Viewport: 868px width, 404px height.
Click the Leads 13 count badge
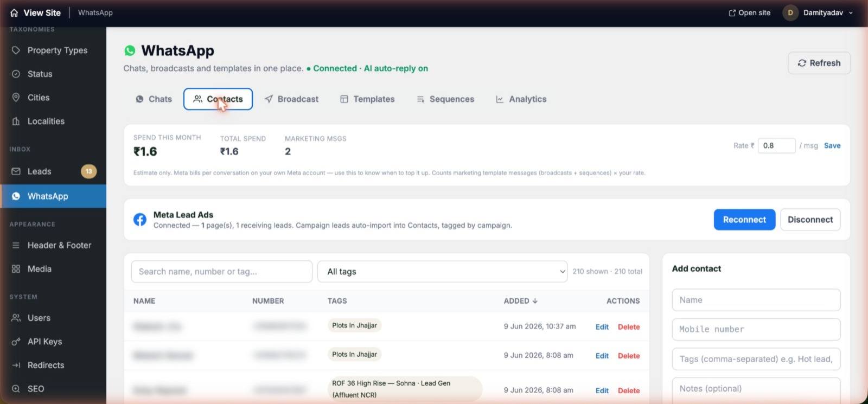(88, 171)
